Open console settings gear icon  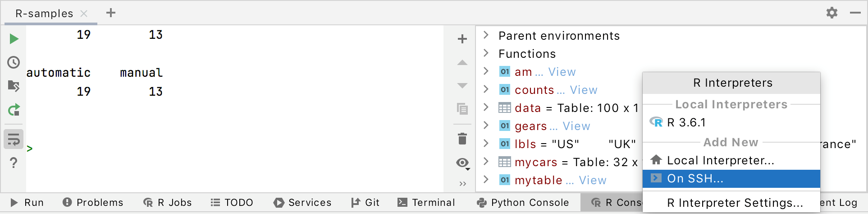(x=832, y=13)
